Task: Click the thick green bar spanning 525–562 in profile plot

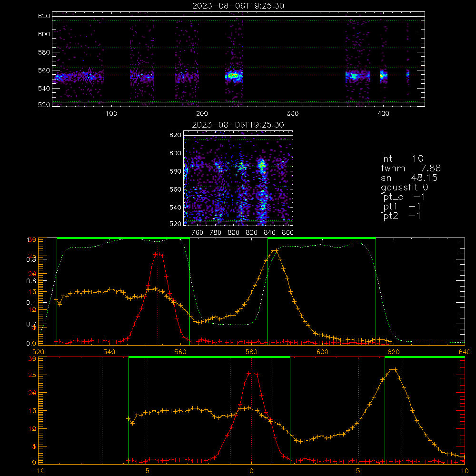Action: point(123,238)
